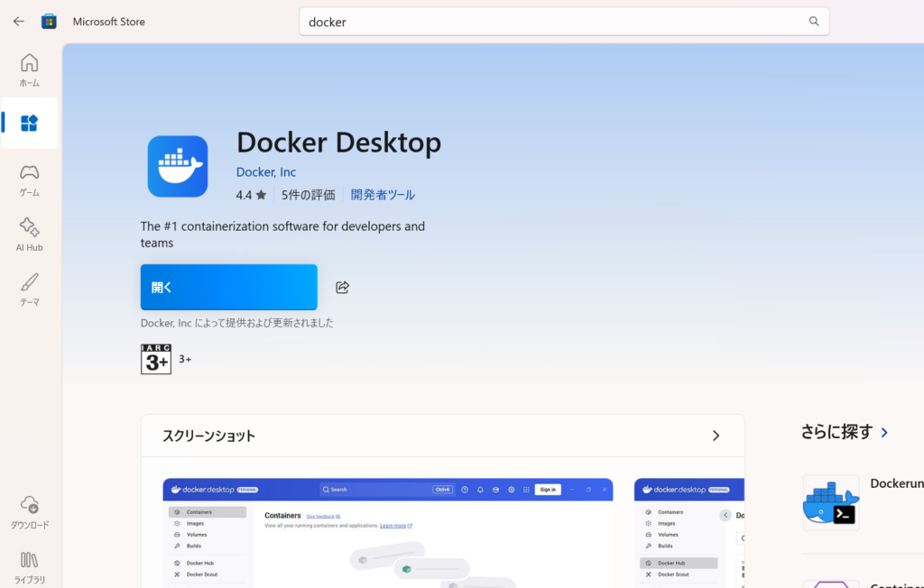Open the ダウンロード (Downloads) sidebar item

click(30, 510)
